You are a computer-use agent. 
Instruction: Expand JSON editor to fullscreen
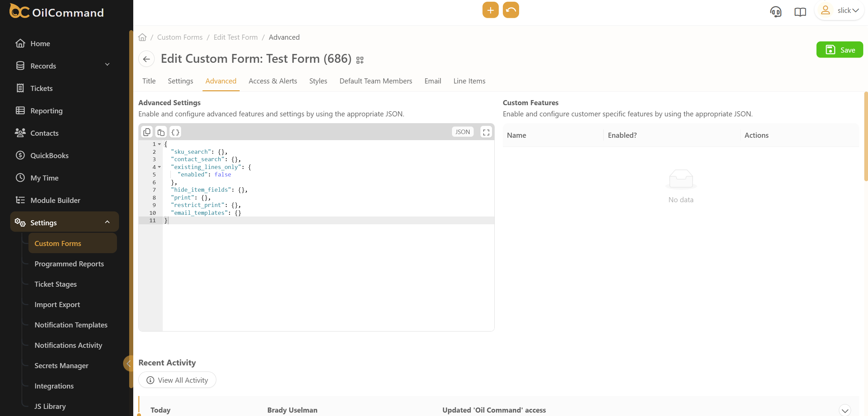(486, 132)
